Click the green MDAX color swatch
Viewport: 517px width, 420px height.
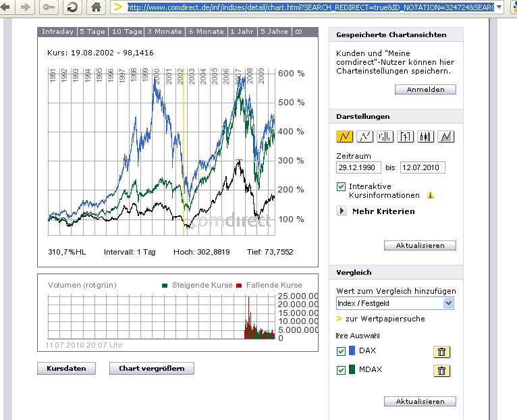[352, 369]
